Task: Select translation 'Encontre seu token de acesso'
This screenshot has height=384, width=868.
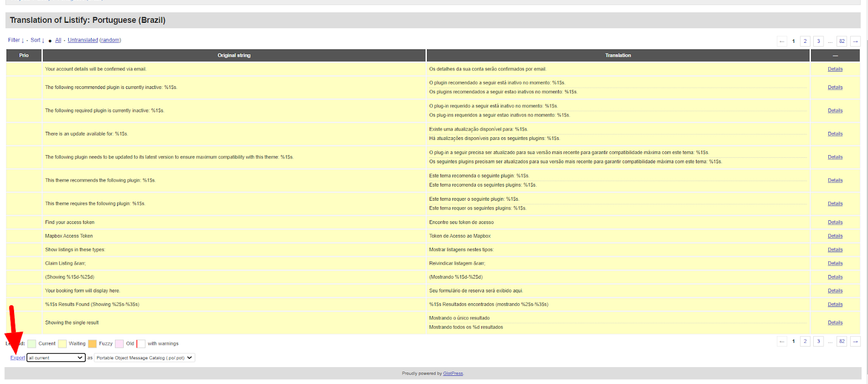Action: click(461, 222)
